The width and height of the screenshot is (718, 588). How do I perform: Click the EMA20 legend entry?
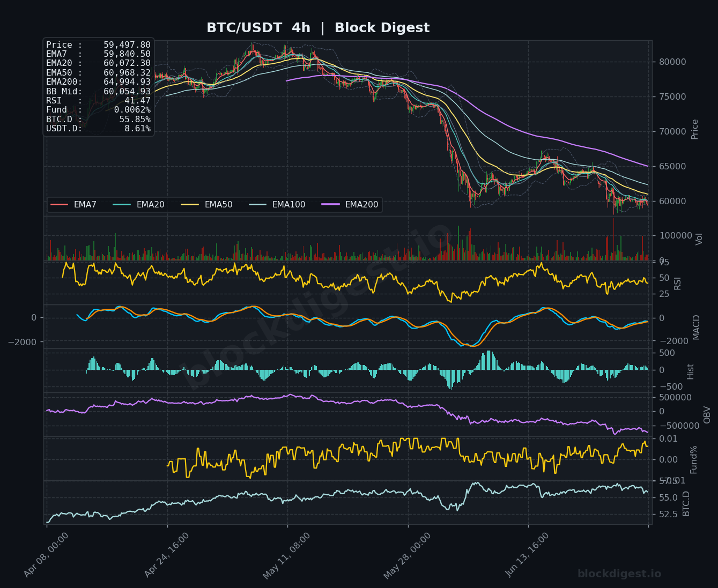139,205
